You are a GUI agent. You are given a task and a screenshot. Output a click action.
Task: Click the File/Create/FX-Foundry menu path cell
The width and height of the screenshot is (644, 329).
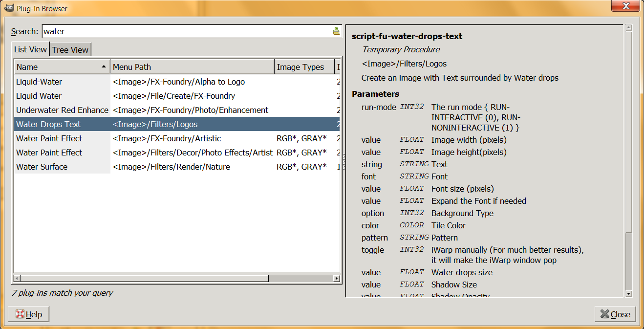click(x=174, y=96)
